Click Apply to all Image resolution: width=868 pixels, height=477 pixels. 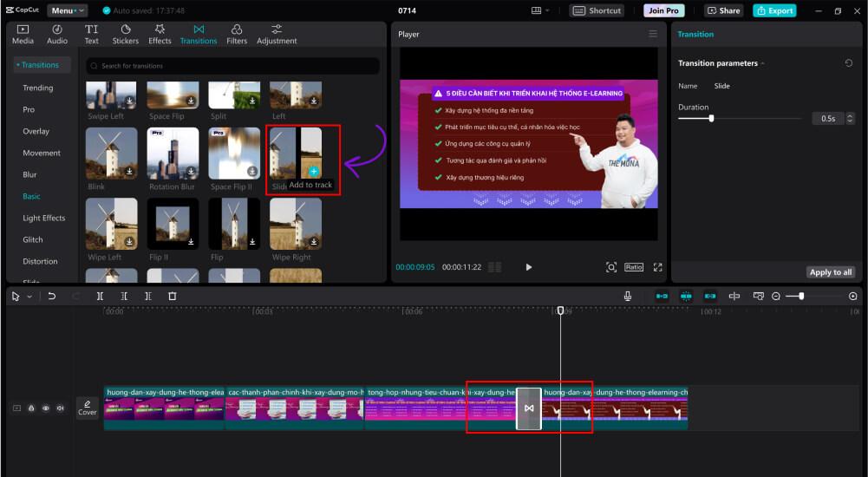click(831, 272)
